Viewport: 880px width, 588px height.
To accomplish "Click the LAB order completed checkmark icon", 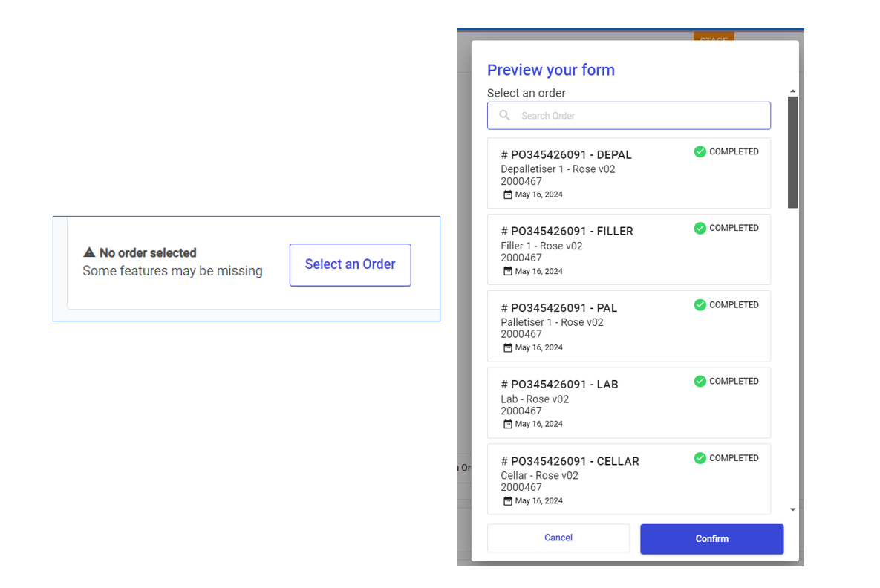I will coord(700,382).
